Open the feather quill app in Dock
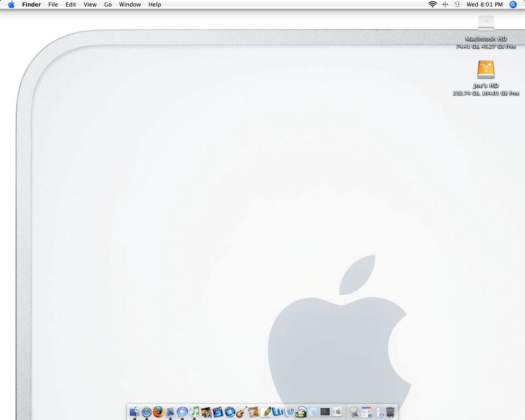The image size is (525, 420). click(266, 412)
